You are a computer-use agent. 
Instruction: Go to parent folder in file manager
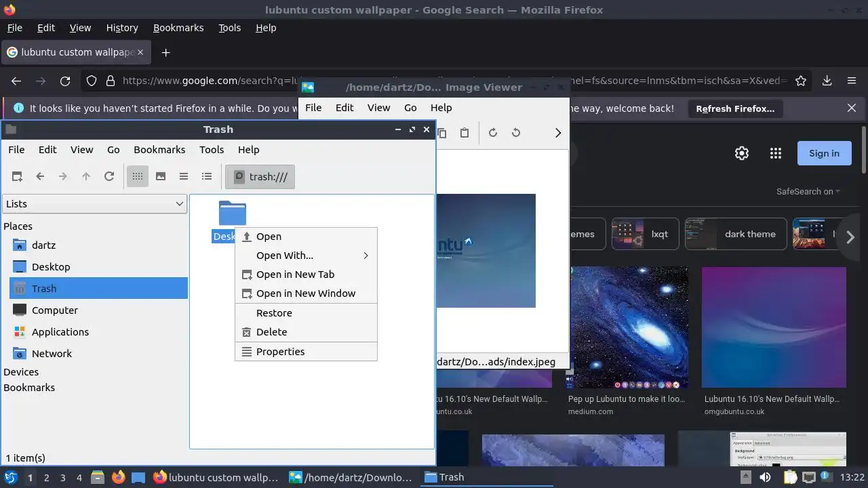click(86, 176)
